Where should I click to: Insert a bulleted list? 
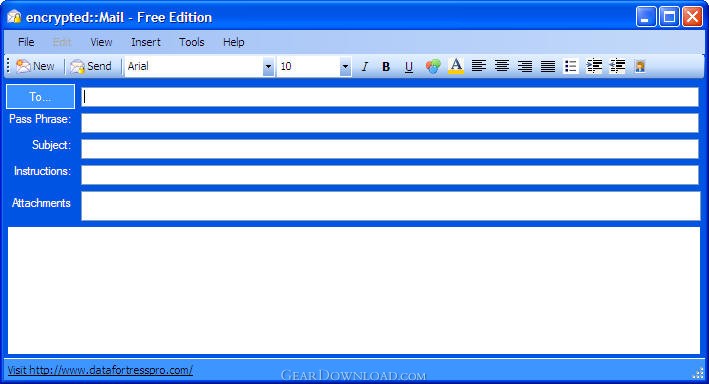click(571, 66)
